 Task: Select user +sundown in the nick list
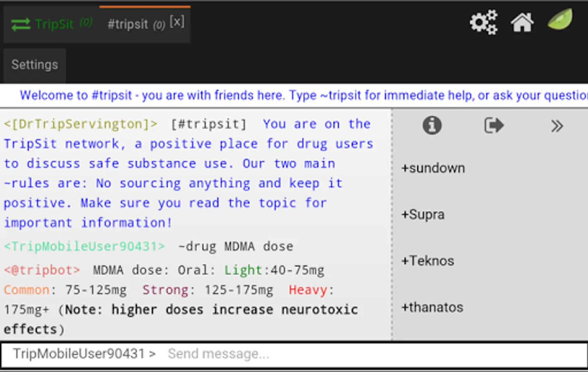[433, 168]
